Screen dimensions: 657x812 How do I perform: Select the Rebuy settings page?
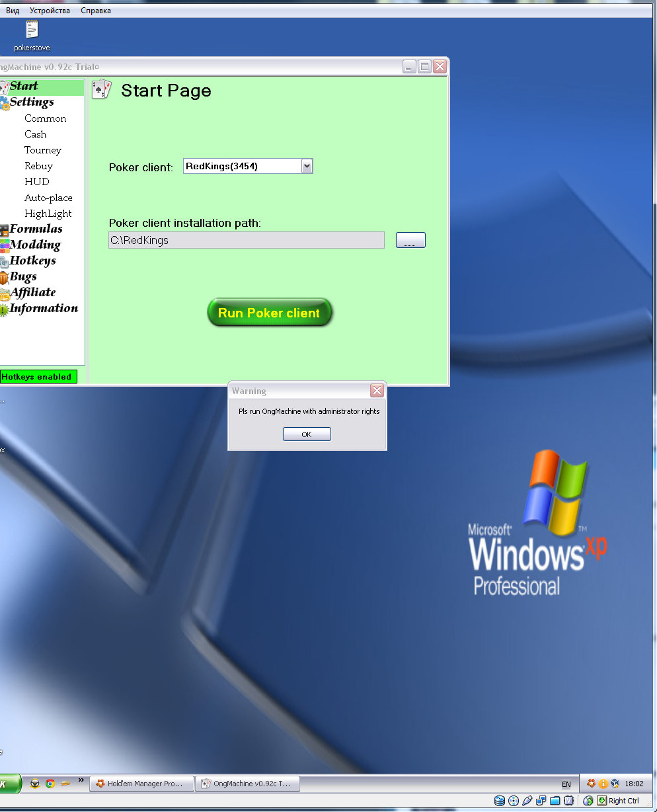38,166
